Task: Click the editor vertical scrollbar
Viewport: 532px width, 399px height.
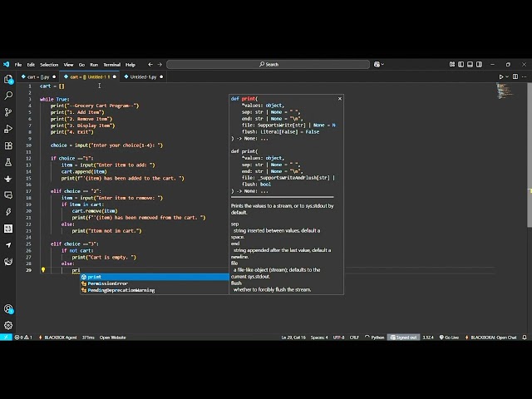Action: 530,156
